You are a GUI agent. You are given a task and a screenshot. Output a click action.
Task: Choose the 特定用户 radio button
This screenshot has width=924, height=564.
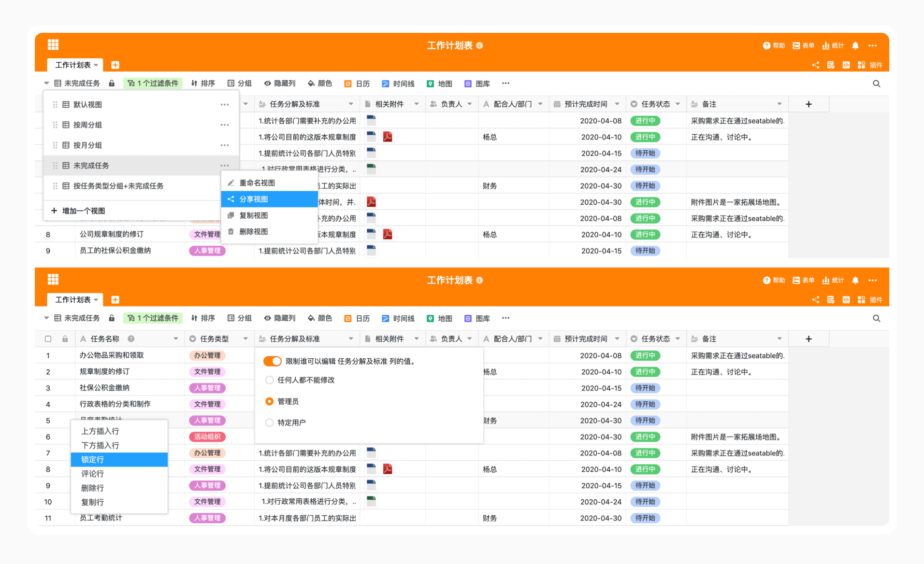270,423
